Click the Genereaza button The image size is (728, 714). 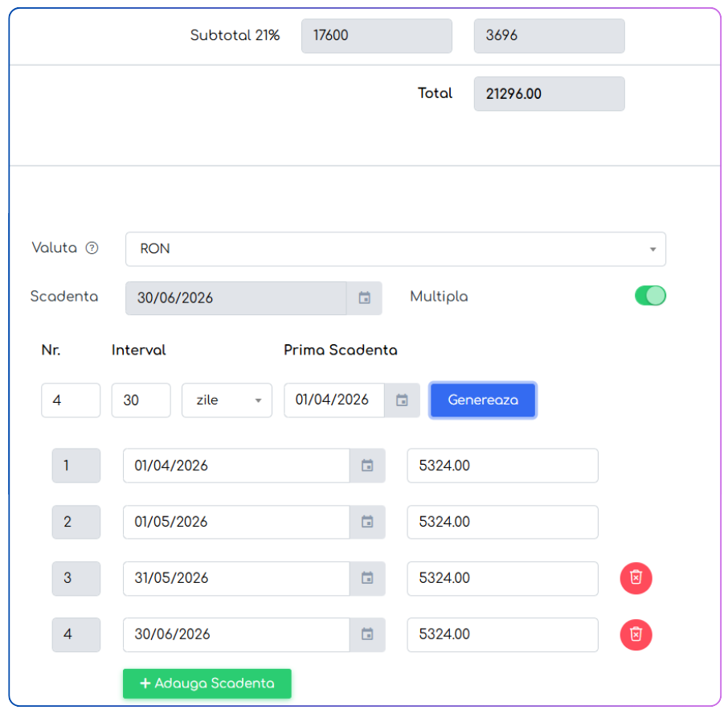[483, 400]
